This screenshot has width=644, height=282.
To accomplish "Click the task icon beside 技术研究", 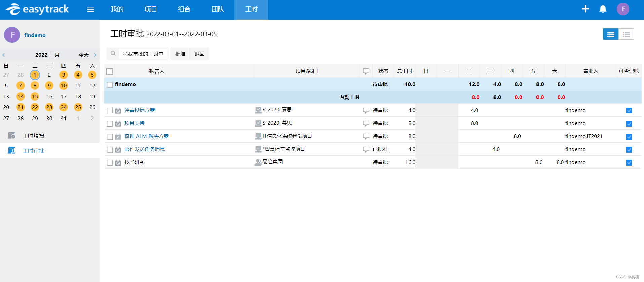I will tap(118, 162).
